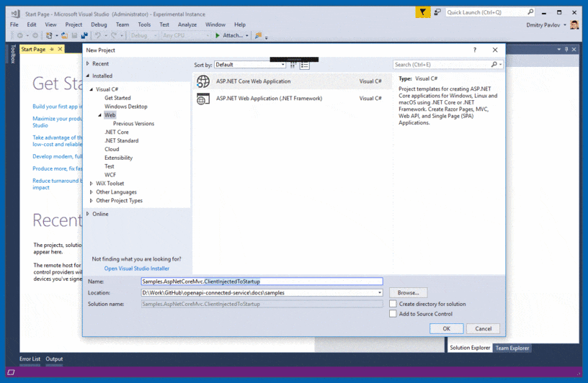Click the green Attach play icon
Screen dimensions: 588x383
[x=218, y=35]
